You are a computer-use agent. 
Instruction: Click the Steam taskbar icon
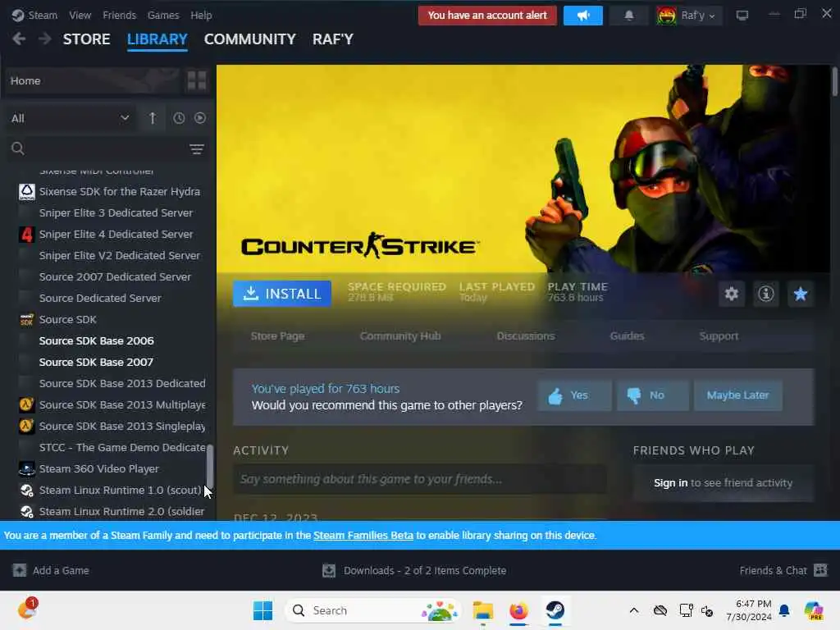[555, 610]
